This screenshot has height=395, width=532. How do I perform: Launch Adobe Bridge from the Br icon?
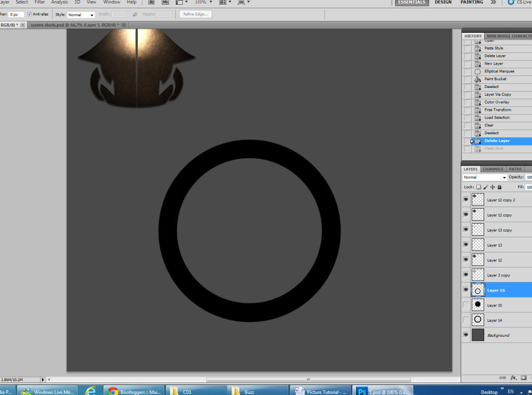tap(152, 2)
